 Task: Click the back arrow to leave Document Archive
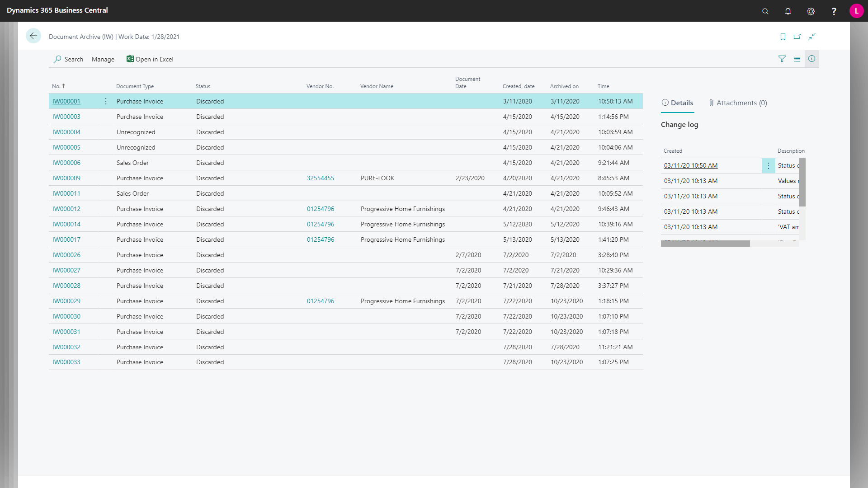33,36
